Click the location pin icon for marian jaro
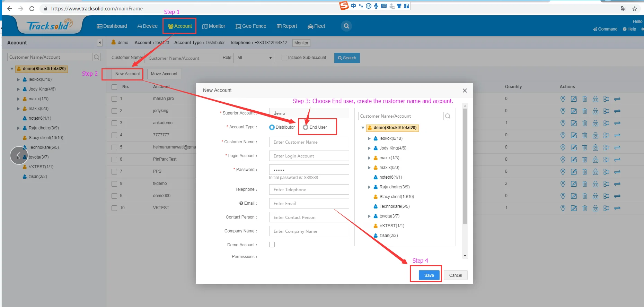This screenshot has width=644, height=307. [x=563, y=99]
